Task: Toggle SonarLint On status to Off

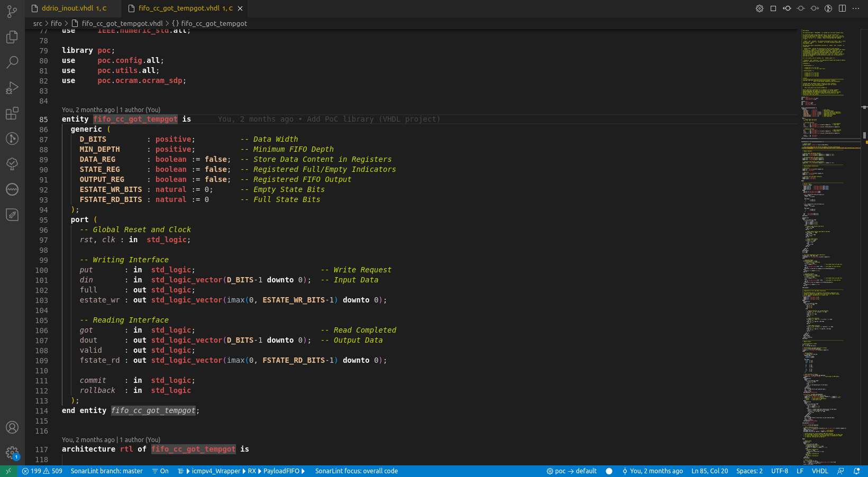Action: (x=160, y=471)
